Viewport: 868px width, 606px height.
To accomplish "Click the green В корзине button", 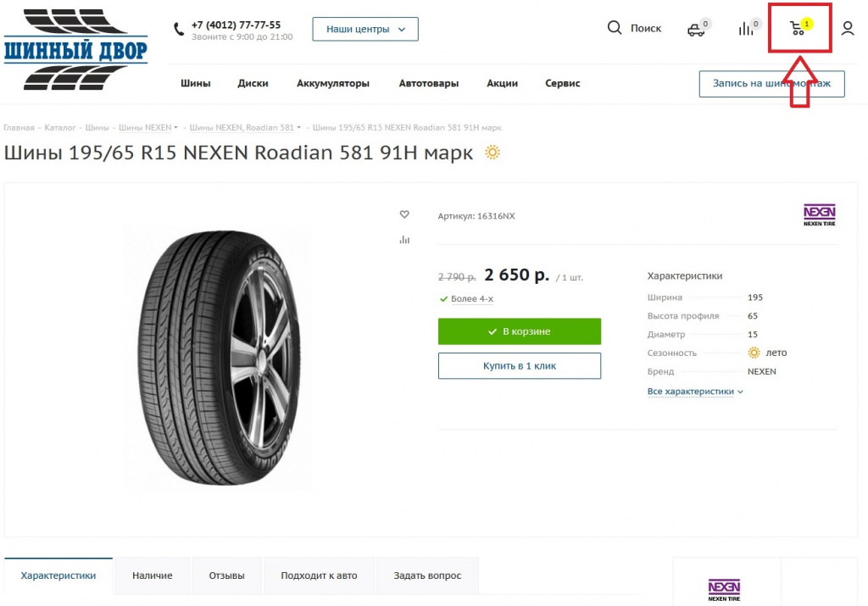I will pyautogui.click(x=519, y=331).
